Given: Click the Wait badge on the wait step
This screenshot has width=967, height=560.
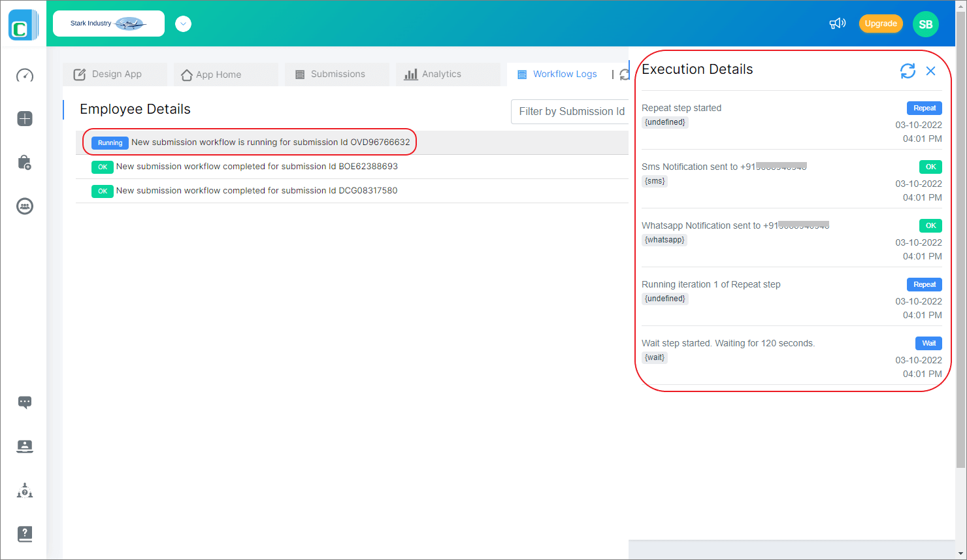Looking at the screenshot, I should pyautogui.click(x=928, y=343).
